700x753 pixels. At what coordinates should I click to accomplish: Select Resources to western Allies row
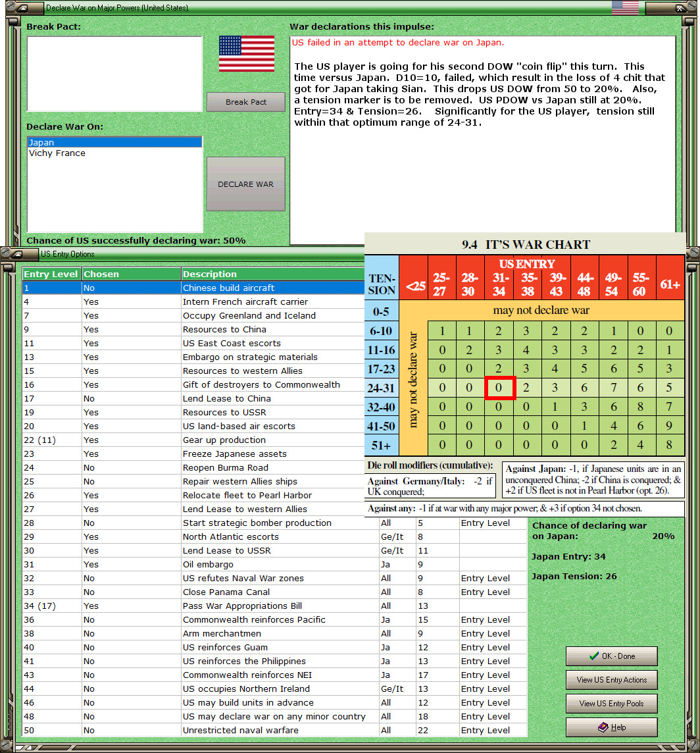(193, 371)
